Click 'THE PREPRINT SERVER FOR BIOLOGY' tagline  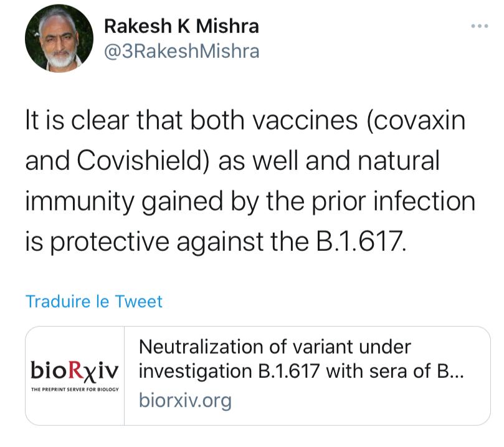point(75,388)
